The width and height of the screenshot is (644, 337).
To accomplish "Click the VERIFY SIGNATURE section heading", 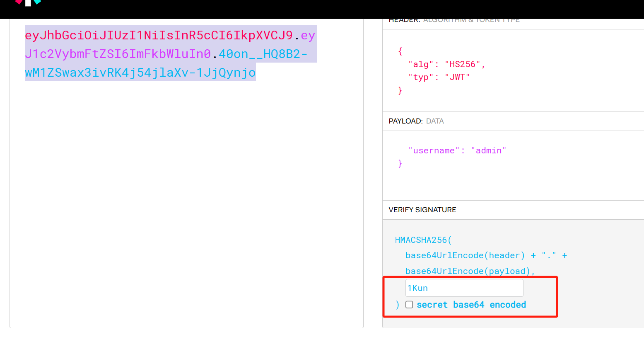I will (422, 210).
